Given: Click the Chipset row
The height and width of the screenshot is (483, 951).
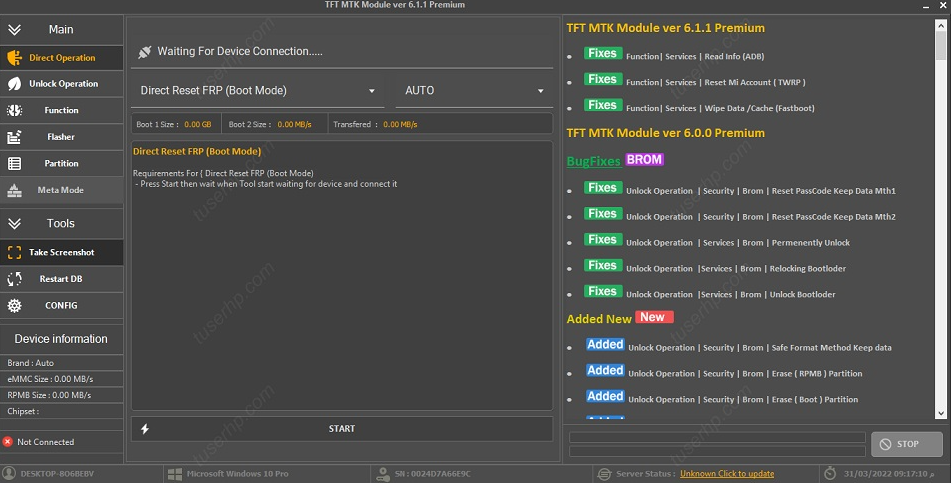Looking at the screenshot, I should point(61,411).
